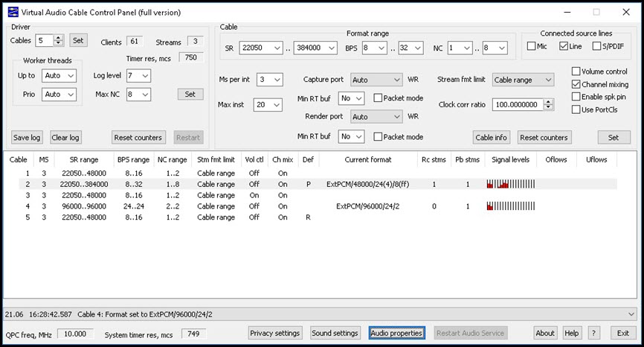Open Sound settings

click(x=335, y=333)
